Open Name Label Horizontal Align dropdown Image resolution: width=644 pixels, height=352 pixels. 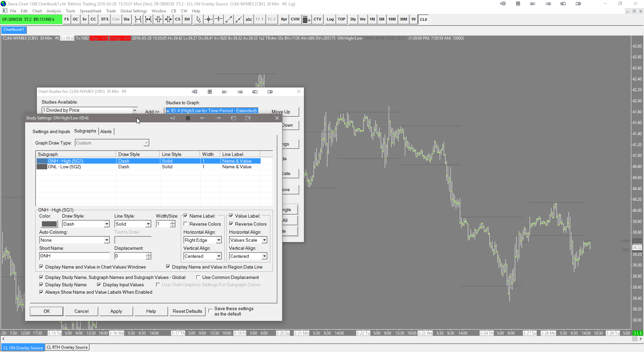point(203,240)
